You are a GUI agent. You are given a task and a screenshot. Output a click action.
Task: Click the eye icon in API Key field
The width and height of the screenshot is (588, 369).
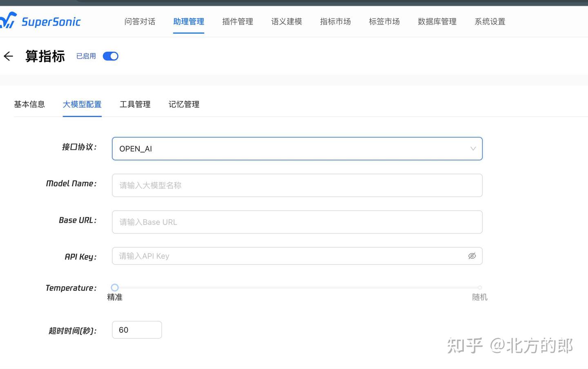[472, 256]
